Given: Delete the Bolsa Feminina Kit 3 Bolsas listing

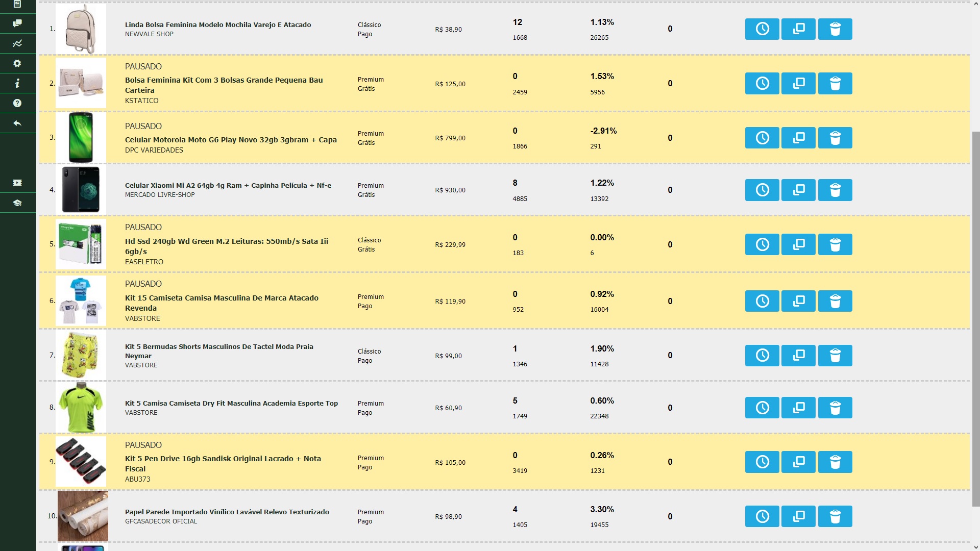Looking at the screenshot, I should 835,84.
